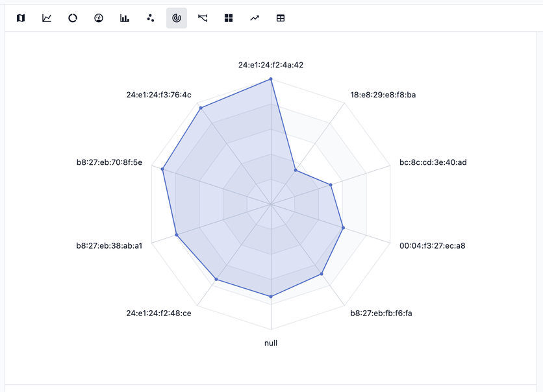Viewport: 543px width, 392px height.
Task: Click the 24:e1:24:f2:4a:42 axis label
Action: pos(271,65)
